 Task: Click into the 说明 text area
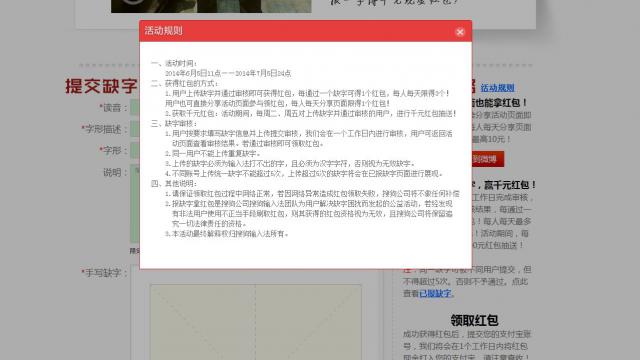tap(135, 203)
